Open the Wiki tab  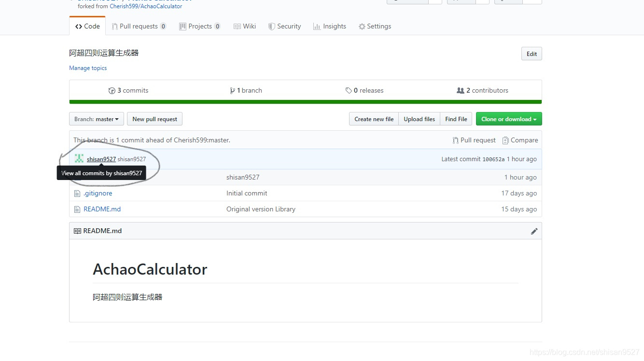[245, 26]
